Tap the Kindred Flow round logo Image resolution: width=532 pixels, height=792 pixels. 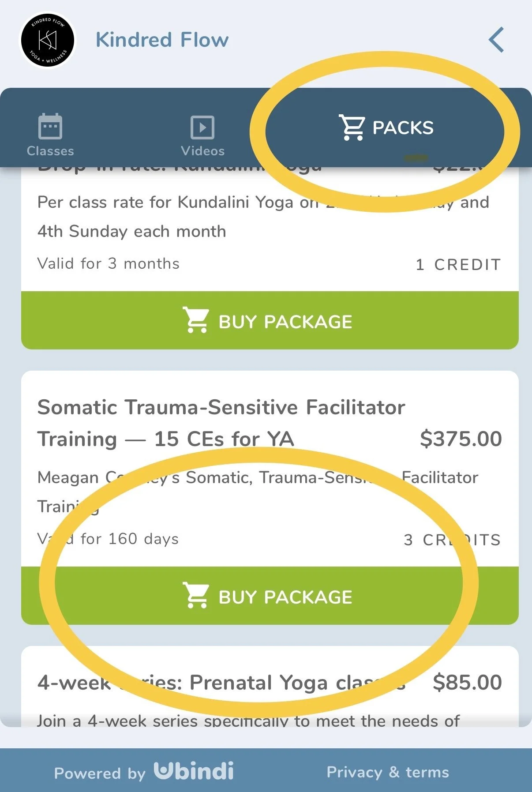48,41
